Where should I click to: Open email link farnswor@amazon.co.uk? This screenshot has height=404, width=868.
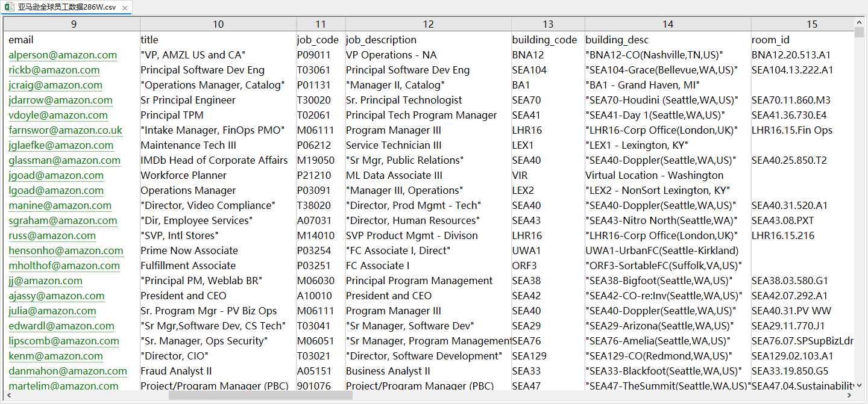click(x=65, y=130)
